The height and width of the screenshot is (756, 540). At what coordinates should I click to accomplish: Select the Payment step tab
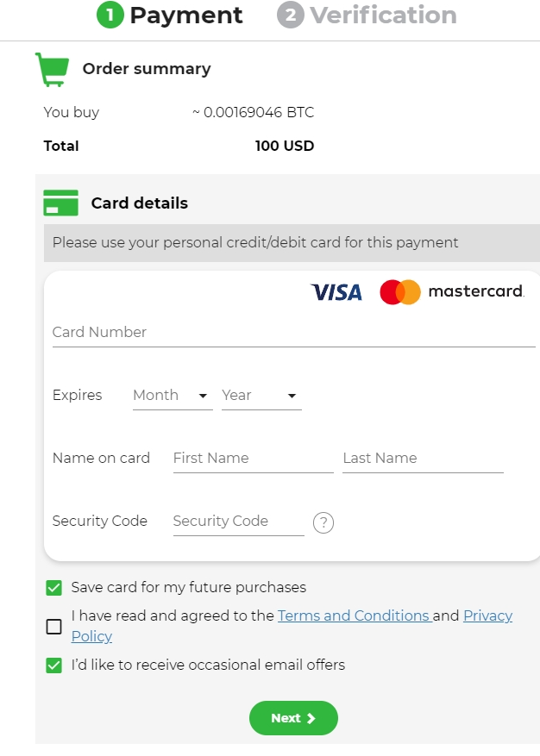pyautogui.click(x=169, y=15)
